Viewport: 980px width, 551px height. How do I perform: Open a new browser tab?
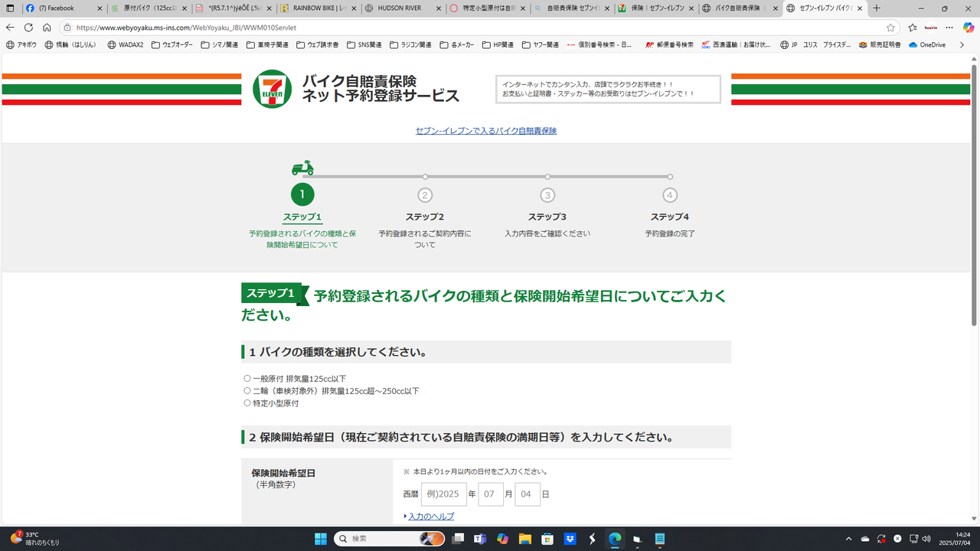877,8
